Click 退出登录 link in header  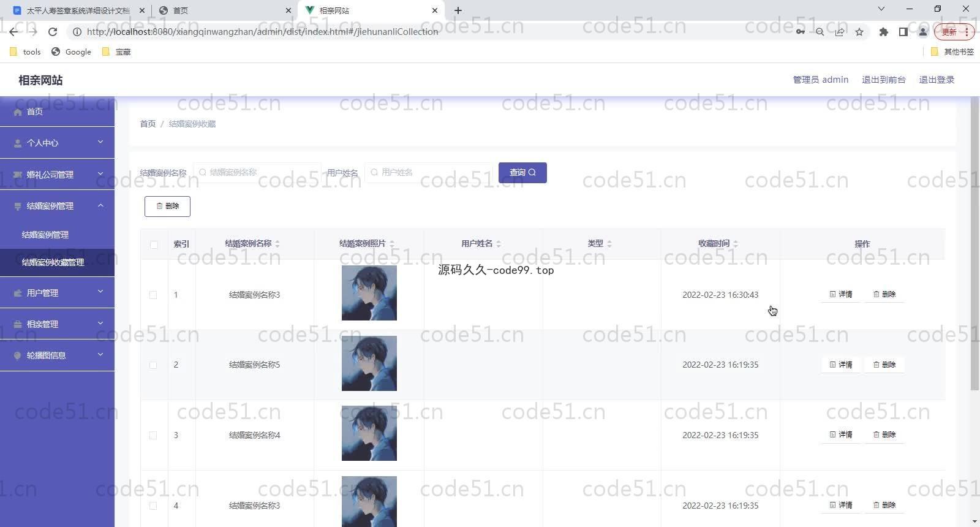click(937, 80)
